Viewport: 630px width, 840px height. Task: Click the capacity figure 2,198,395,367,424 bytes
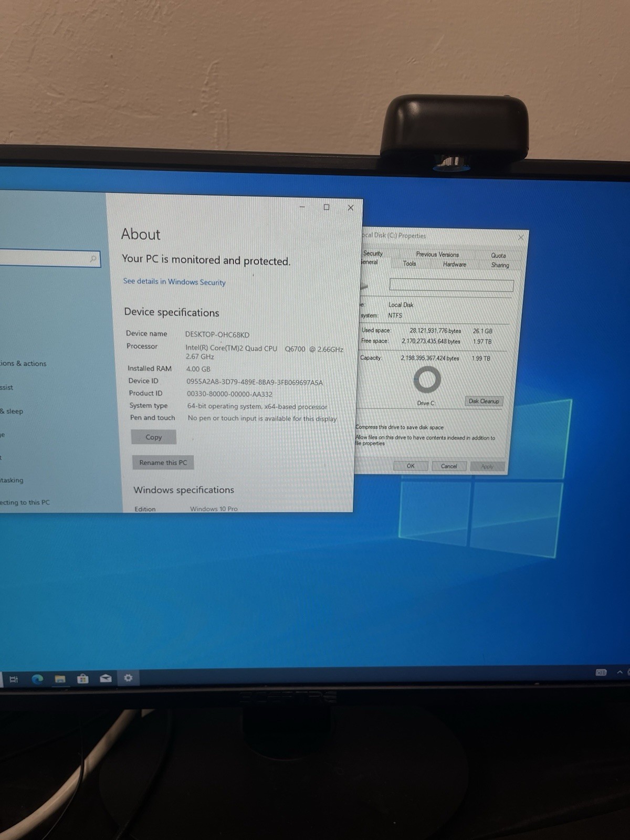click(430, 358)
